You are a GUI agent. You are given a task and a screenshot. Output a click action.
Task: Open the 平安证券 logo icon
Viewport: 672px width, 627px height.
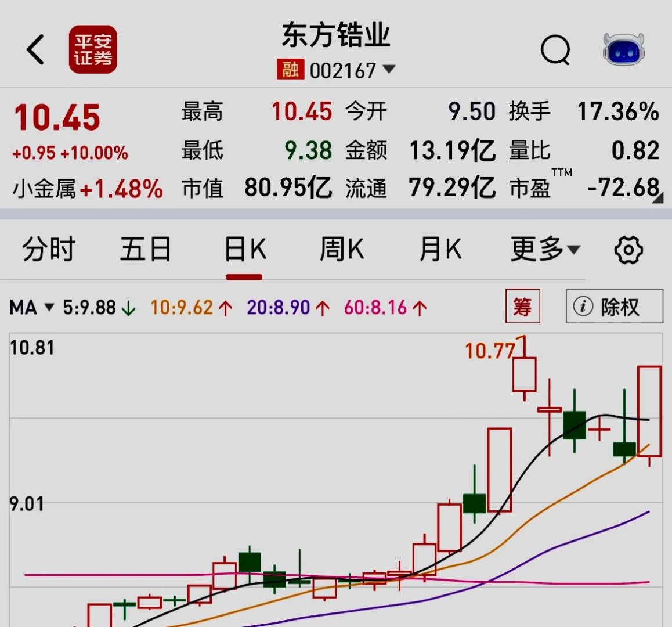(x=93, y=49)
